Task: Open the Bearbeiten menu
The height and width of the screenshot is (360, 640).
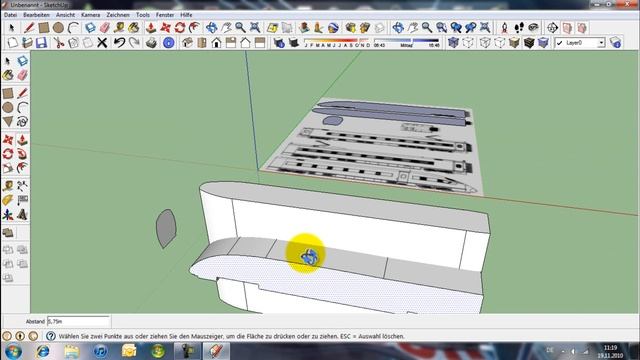Action: click(36, 15)
